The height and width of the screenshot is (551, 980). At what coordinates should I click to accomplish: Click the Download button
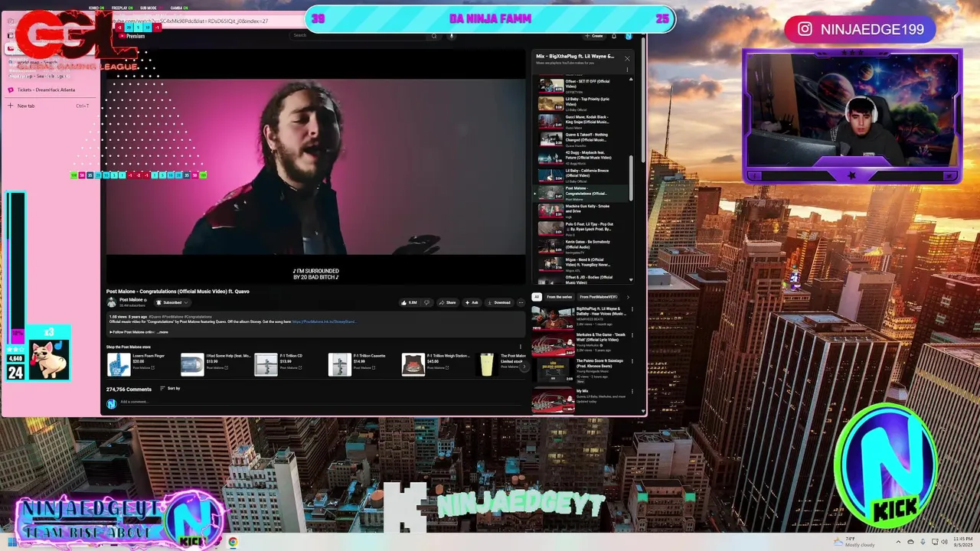pos(499,302)
